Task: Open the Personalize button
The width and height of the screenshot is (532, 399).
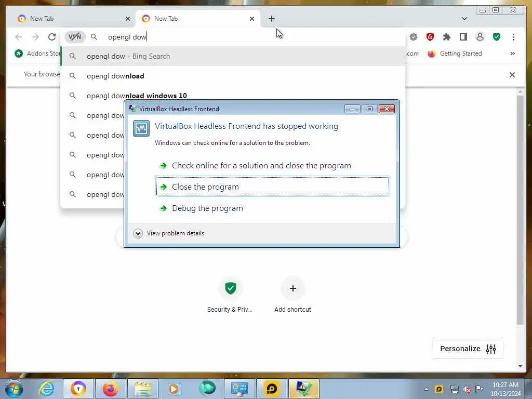Action: click(x=467, y=349)
